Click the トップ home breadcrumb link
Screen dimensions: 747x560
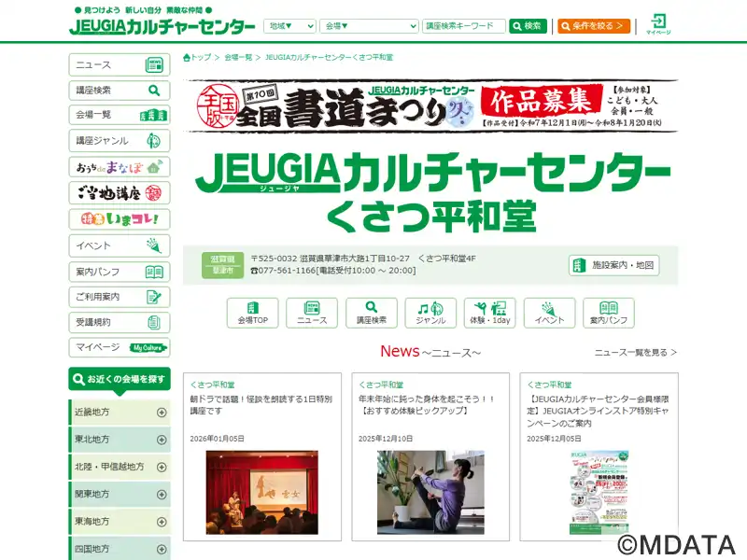pyautogui.click(x=197, y=57)
